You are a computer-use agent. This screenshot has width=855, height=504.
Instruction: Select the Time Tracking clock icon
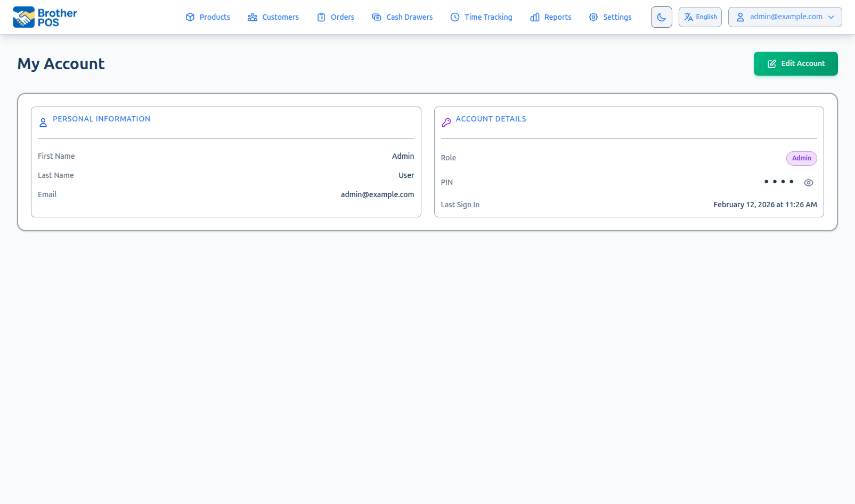[454, 17]
